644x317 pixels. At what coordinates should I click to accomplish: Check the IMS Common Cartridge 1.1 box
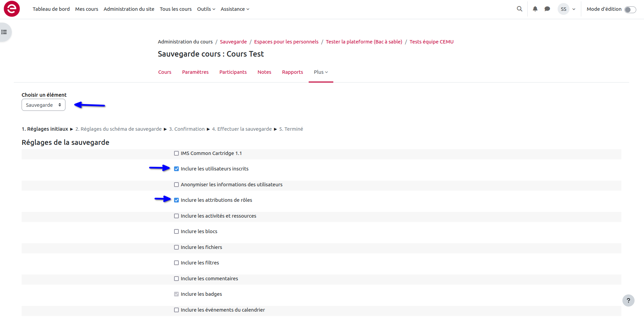[176, 153]
